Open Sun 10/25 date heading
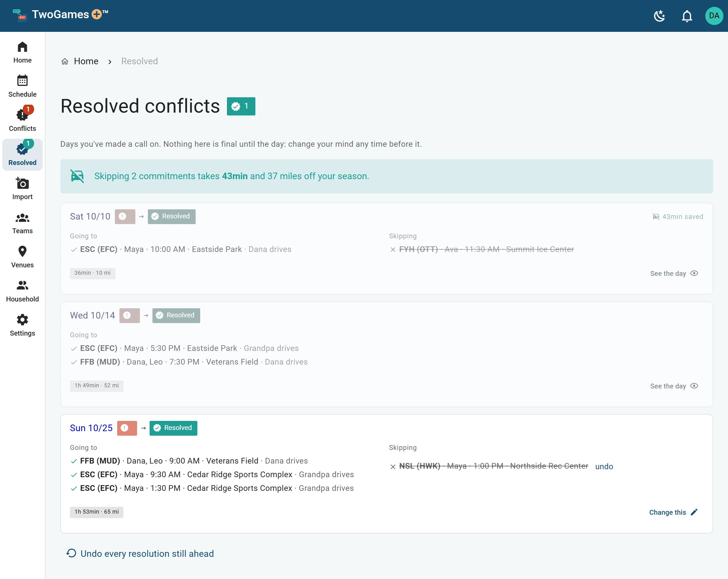 (x=91, y=428)
